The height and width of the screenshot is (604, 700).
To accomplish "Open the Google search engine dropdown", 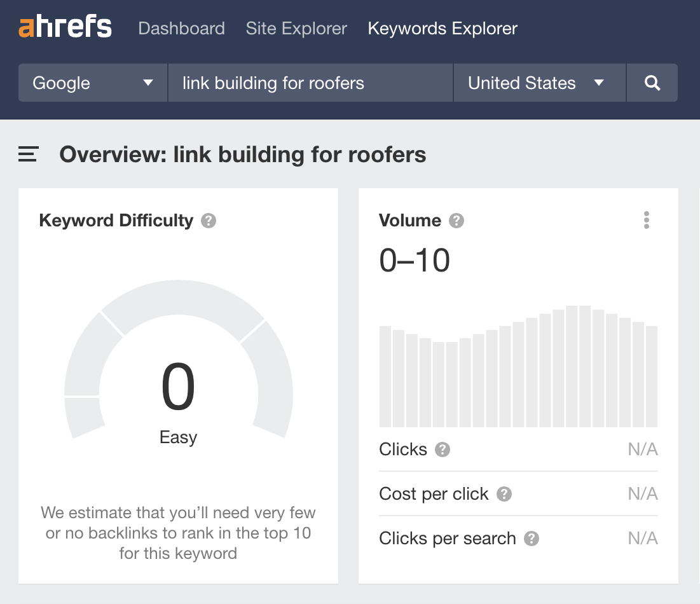I will [x=92, y=83].
